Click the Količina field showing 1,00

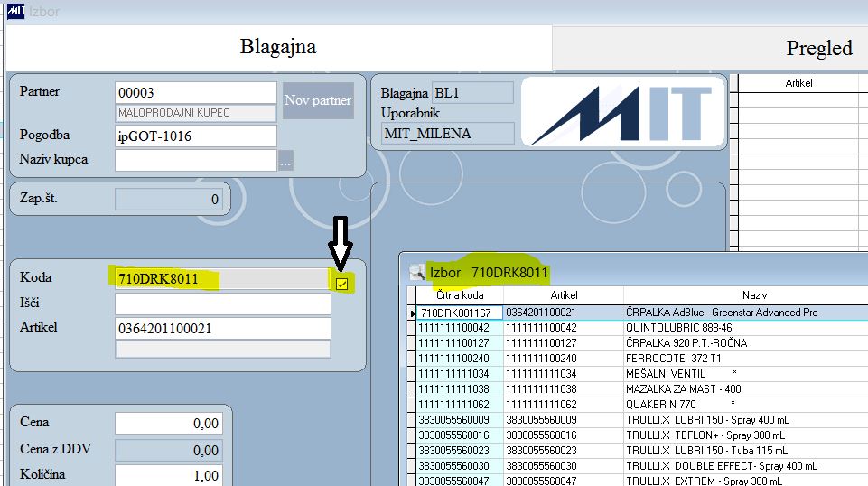[x=169, y=475]
